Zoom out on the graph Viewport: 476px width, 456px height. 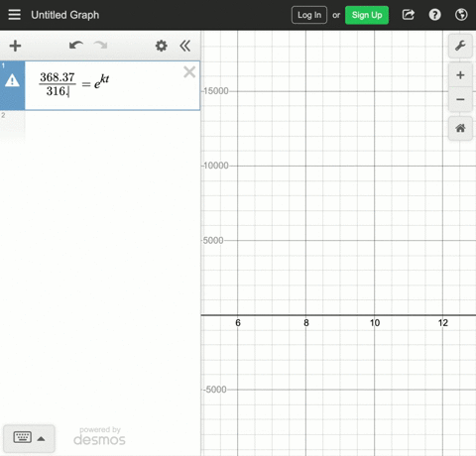point(460,99)
